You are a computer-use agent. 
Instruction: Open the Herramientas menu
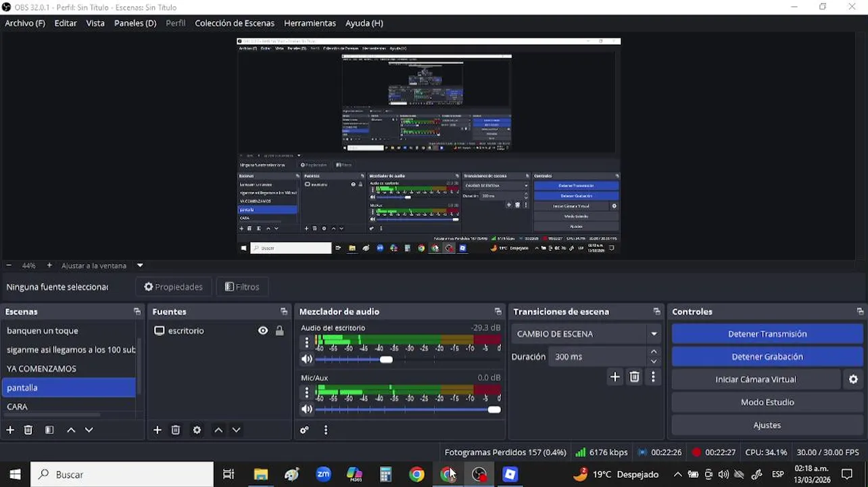coord(310,23)
